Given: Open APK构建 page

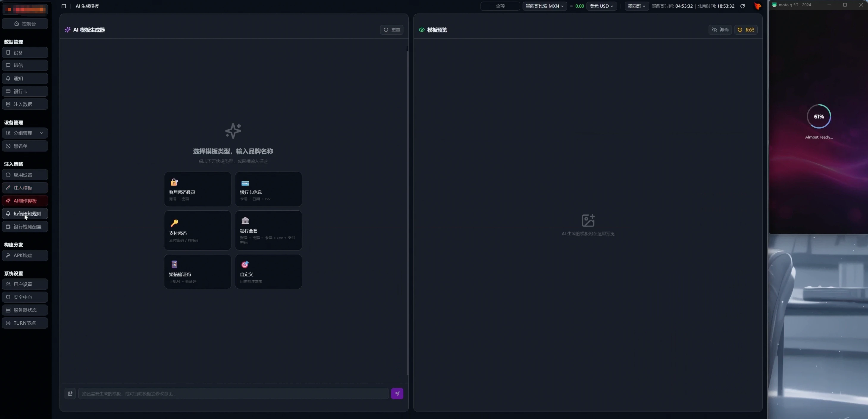Looking at the screenshot, I should tap(25, 256).
